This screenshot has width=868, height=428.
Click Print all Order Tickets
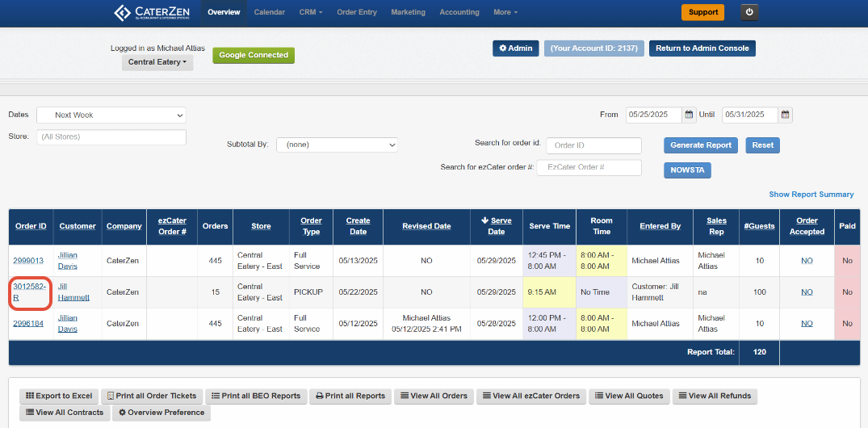pos(153,396)
